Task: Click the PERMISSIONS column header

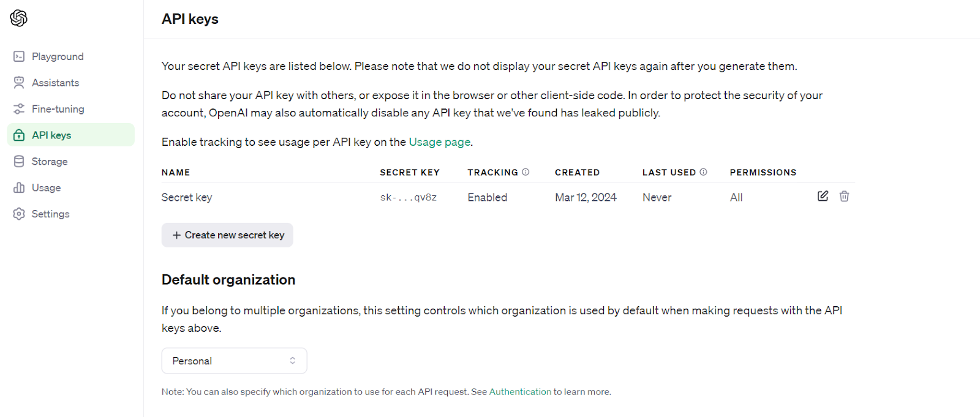Action: pos(763,173)
